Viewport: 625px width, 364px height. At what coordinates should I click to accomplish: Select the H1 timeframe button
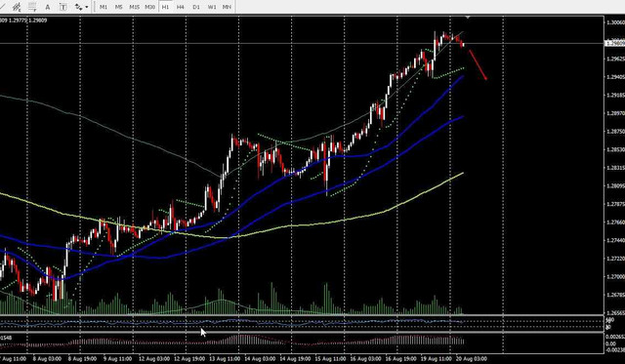click(165, 7)
